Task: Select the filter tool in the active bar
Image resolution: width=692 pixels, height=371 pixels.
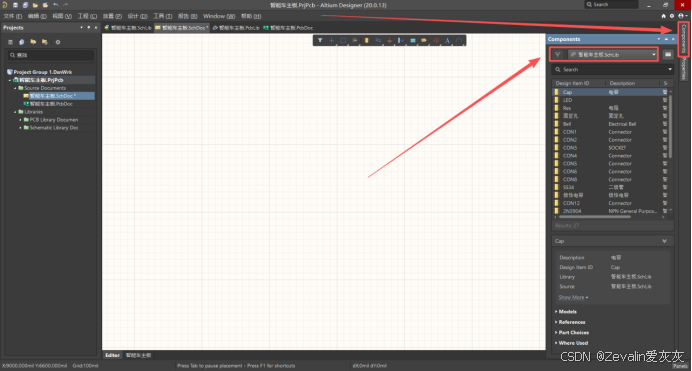Action: pyautogui.click(x=320, y=41)
